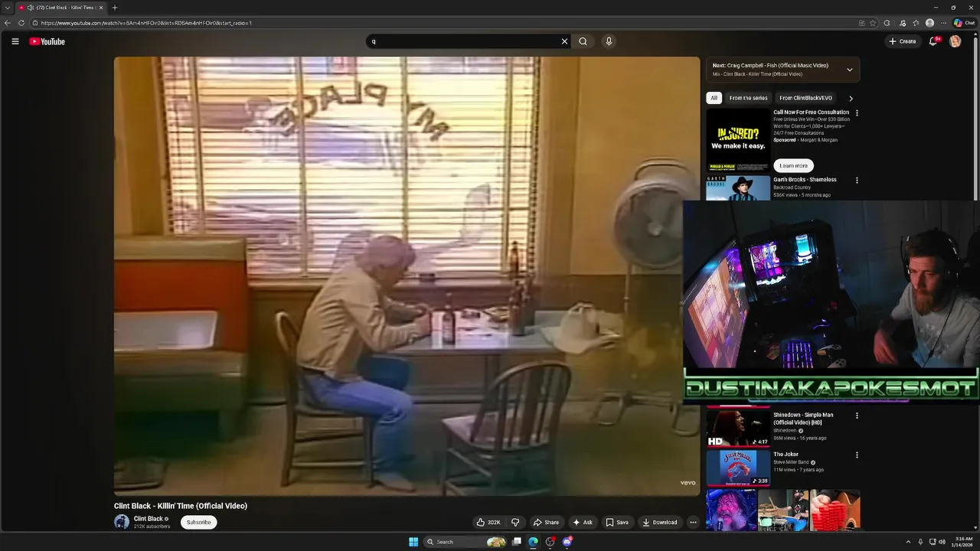Close the Clint Black browser tab
This screenshot has width=980, height=551.
click(x=101, y=8)
